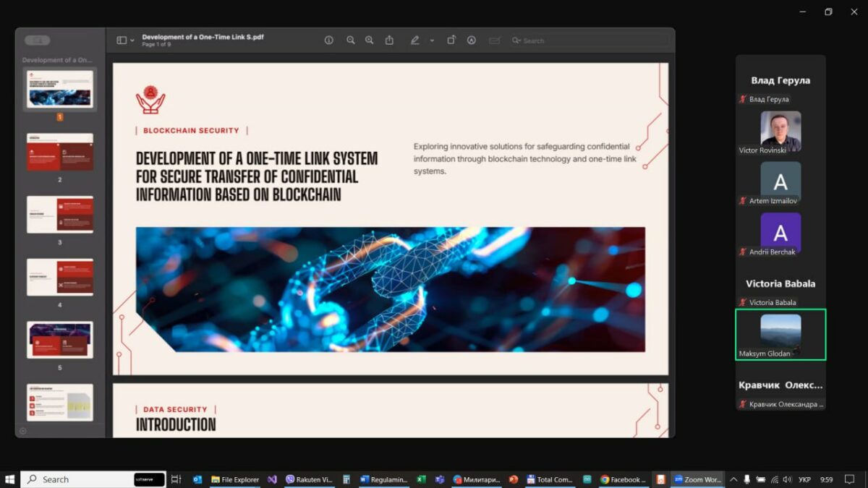Viewport: 868px width, 488px height.
Task: Select the Markup highlight pen tool
Action: click(x=415, y=40)
